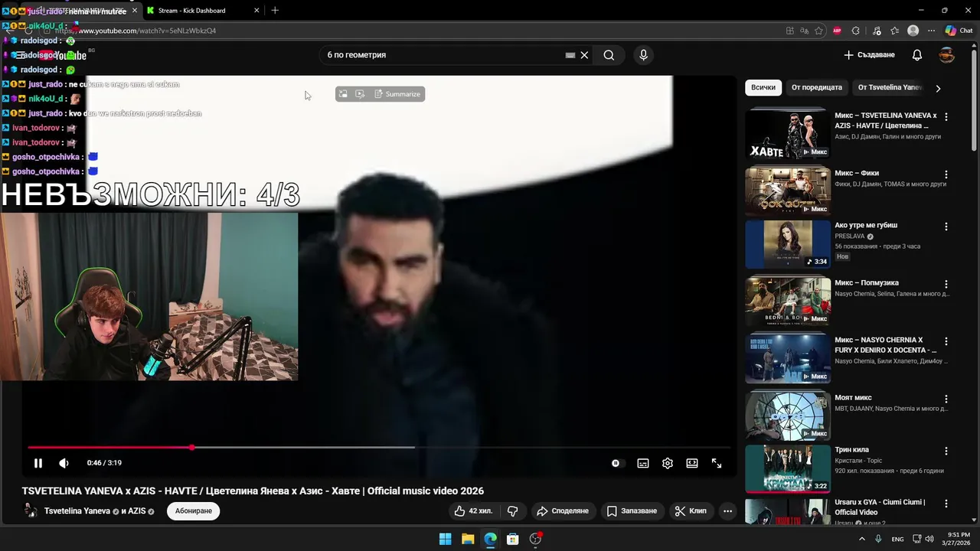This screenshot has height=551, width=980.
Task: Add page to favorites star
Action: (818, 31)
